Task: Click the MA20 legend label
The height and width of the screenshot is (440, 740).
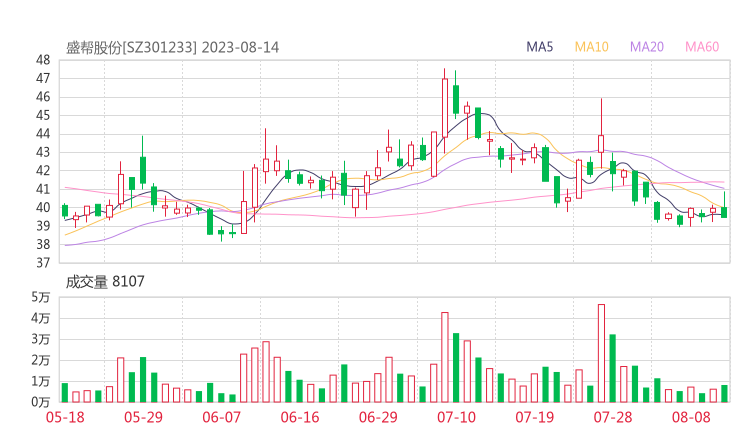Action: 647,47
